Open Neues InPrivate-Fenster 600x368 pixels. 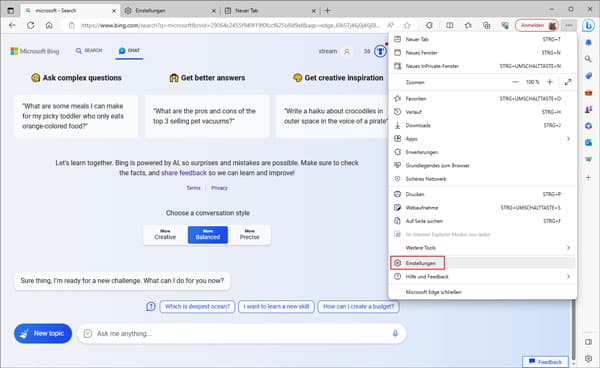point(483,66)
